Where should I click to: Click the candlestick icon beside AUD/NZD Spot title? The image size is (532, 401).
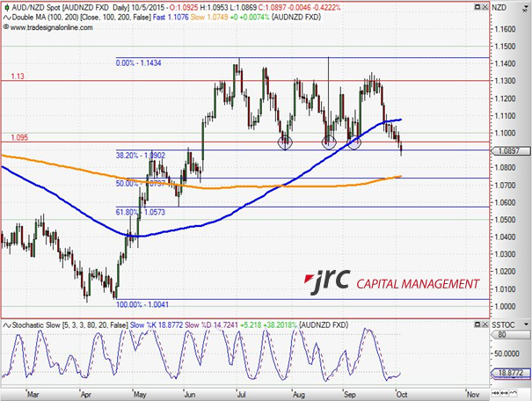(6, 5)
